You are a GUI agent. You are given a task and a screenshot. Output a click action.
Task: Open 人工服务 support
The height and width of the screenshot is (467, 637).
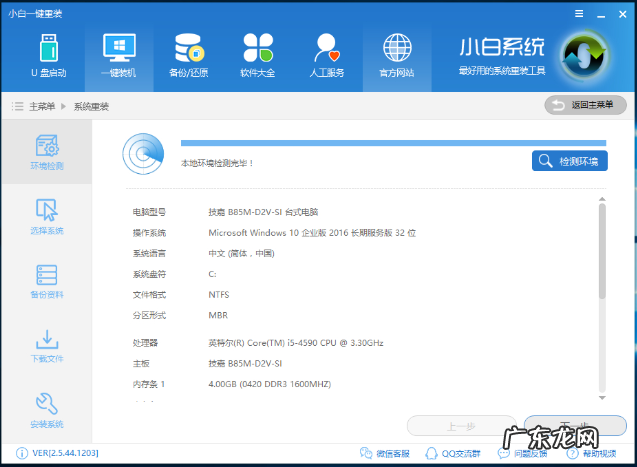tap(327, 56)
